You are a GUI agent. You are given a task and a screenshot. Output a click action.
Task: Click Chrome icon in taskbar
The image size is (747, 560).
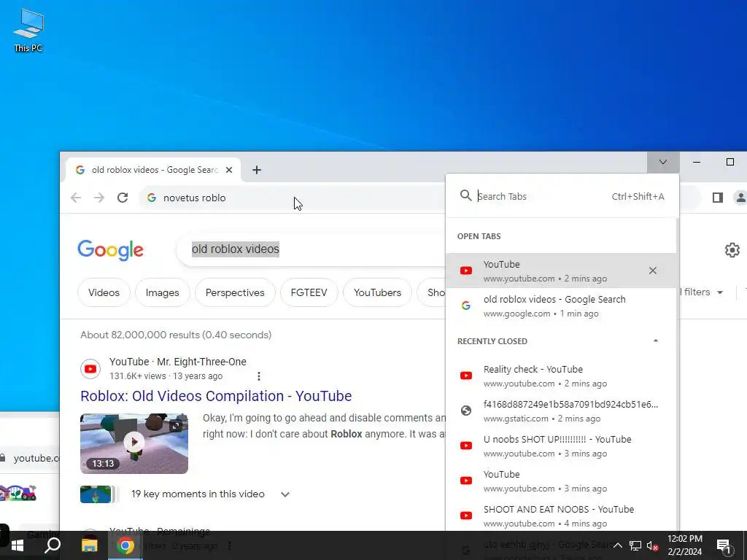[125, 545]
